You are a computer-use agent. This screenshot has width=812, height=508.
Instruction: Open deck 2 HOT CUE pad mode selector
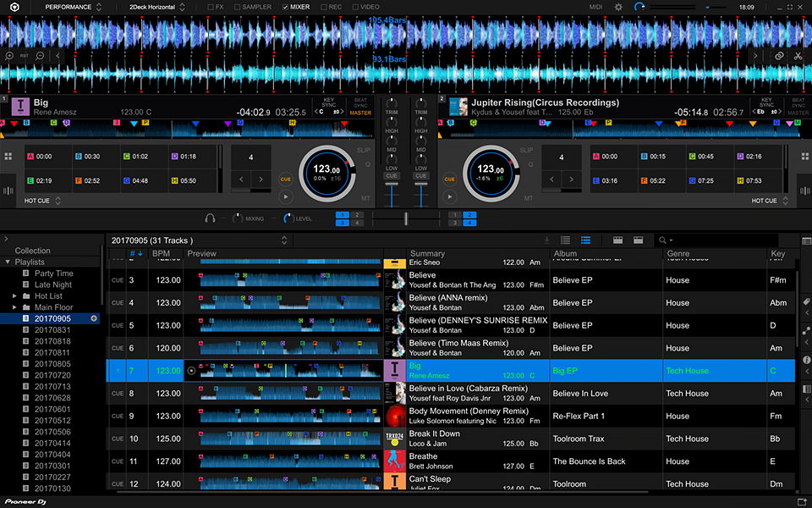770,201
